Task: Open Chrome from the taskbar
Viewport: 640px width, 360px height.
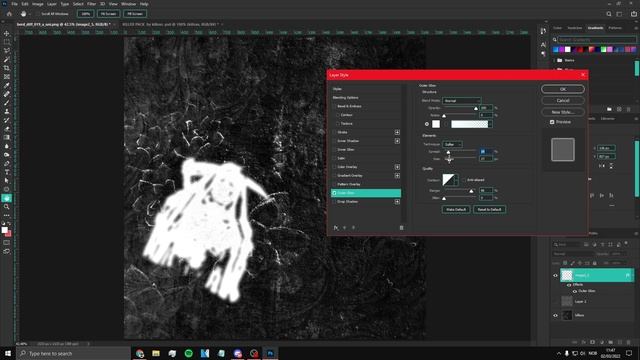Action: pos(140,353)
